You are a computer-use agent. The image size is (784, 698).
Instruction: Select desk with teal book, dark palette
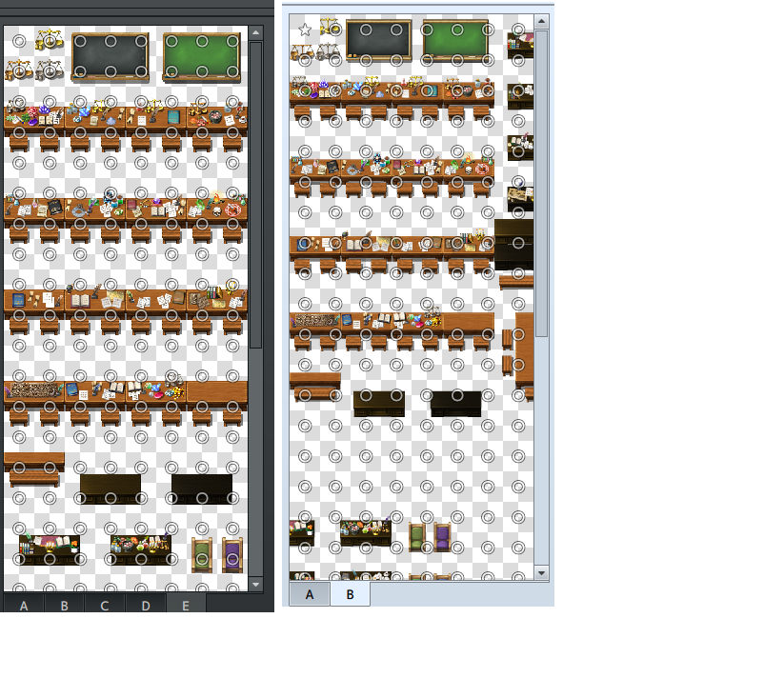[156, 117]
